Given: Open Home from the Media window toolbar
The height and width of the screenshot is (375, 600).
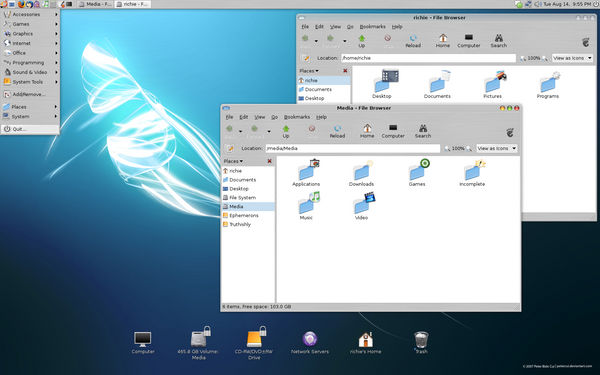Looking at the screenshot, I should pos(367,131).
